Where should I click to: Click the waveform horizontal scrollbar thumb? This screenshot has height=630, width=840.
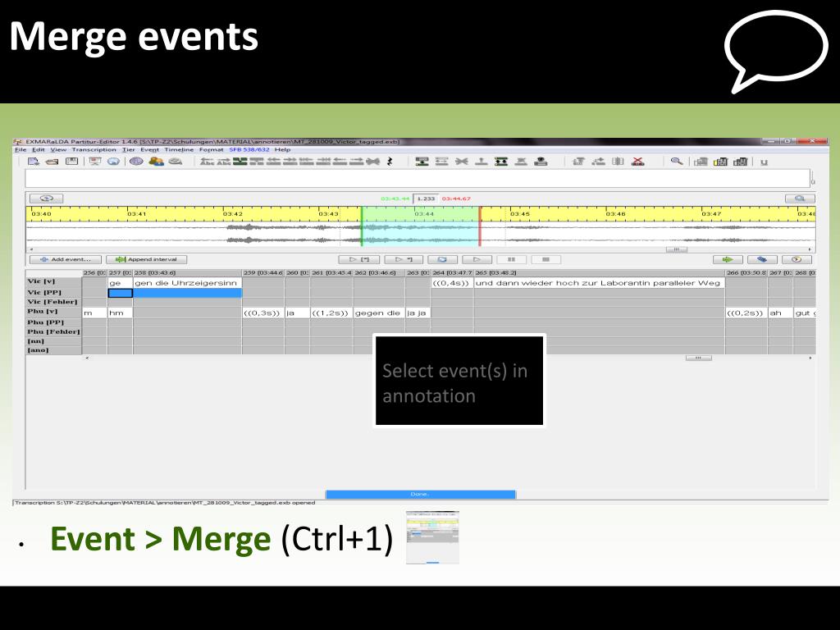tap(677, 249)
